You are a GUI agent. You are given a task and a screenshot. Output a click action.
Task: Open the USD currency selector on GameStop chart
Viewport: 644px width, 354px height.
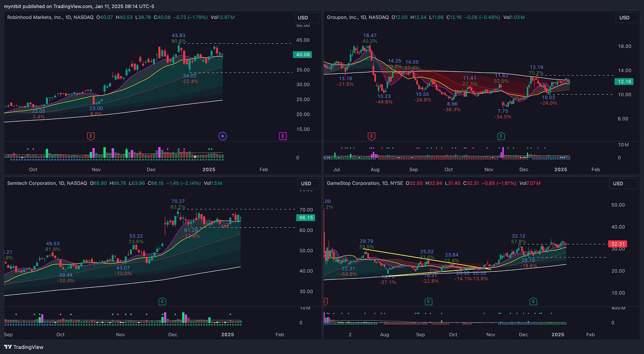coord(624,183)
